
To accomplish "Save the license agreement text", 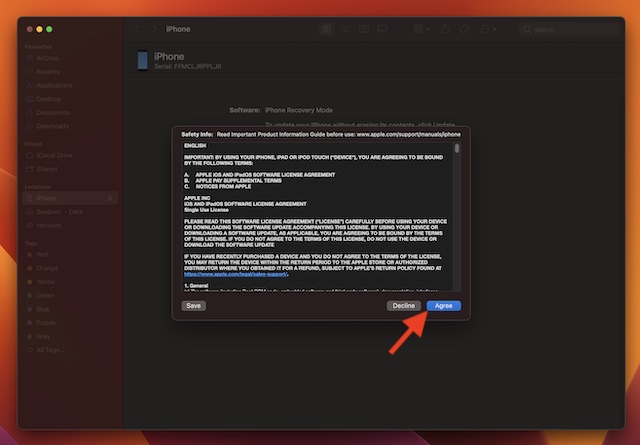I will pyautogui.click(x=193, y=305).
